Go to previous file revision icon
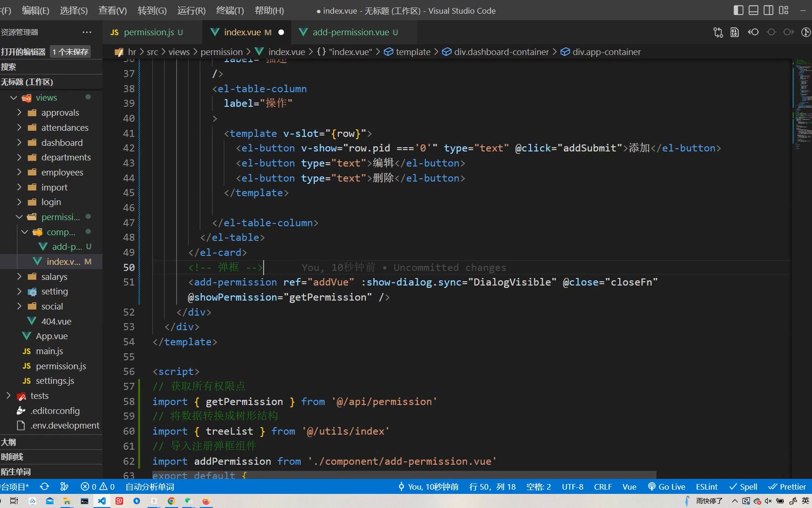 tap(753, 32)
